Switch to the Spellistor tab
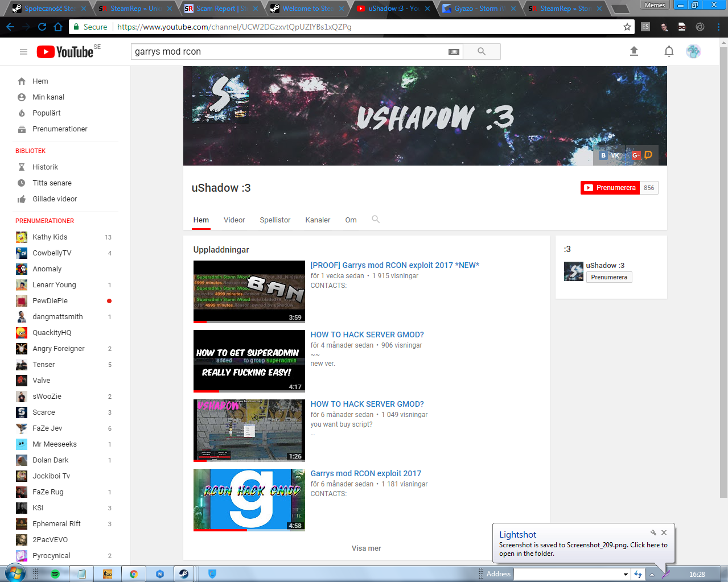Screen dimensions: 728x582 [x=275, y=220]
